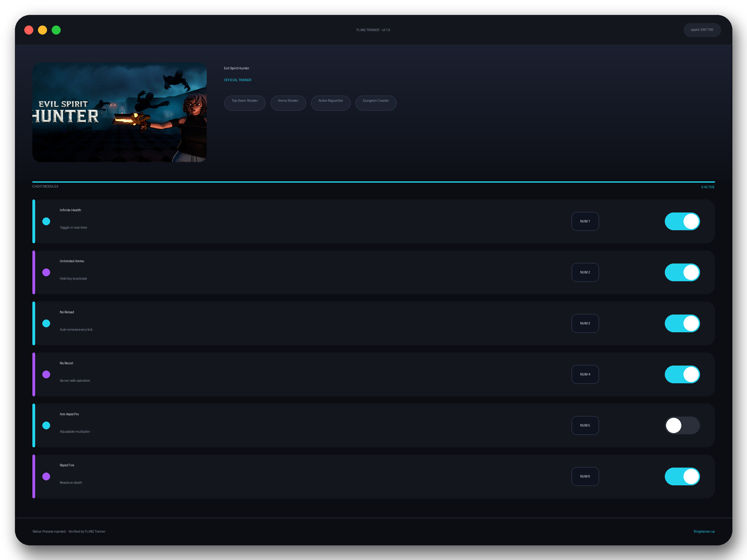Click the NUM 1 hotkey button
747x560 pixels.
[x=585, y=222]
